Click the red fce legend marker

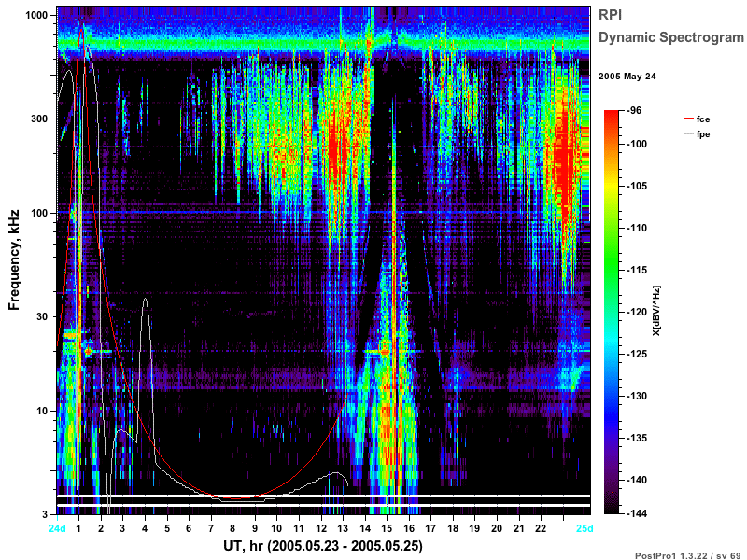click(688, 119)
